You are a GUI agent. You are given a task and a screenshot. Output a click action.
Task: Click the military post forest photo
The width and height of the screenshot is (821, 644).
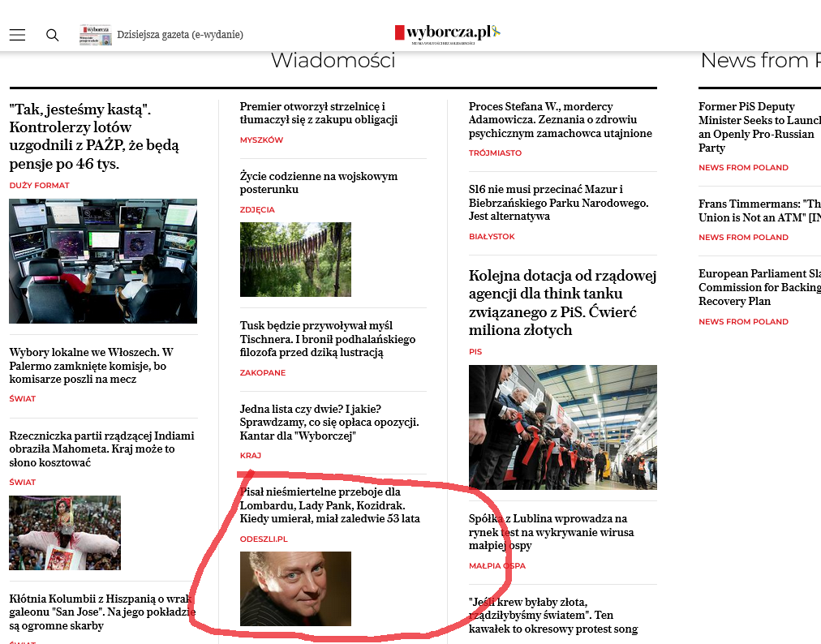(295, 260)
